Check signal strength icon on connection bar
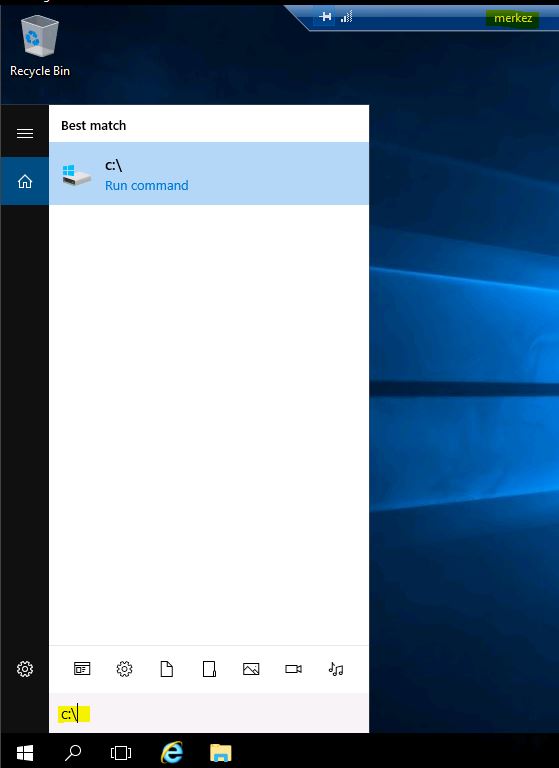This screenshot has height=768, width=559. (x=347, y=17)
